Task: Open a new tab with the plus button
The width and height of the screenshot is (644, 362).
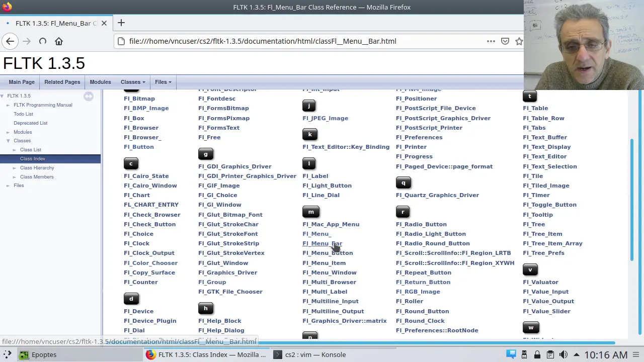Action: (121, 23)
